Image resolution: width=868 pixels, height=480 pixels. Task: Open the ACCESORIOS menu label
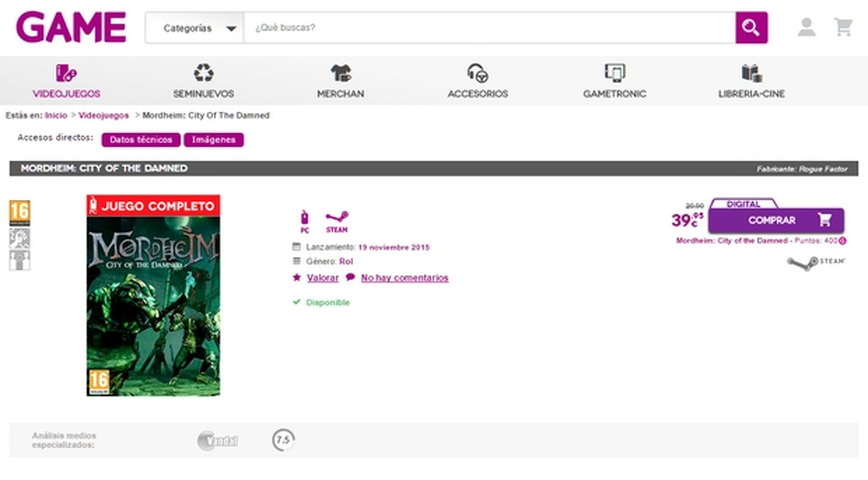478,94
